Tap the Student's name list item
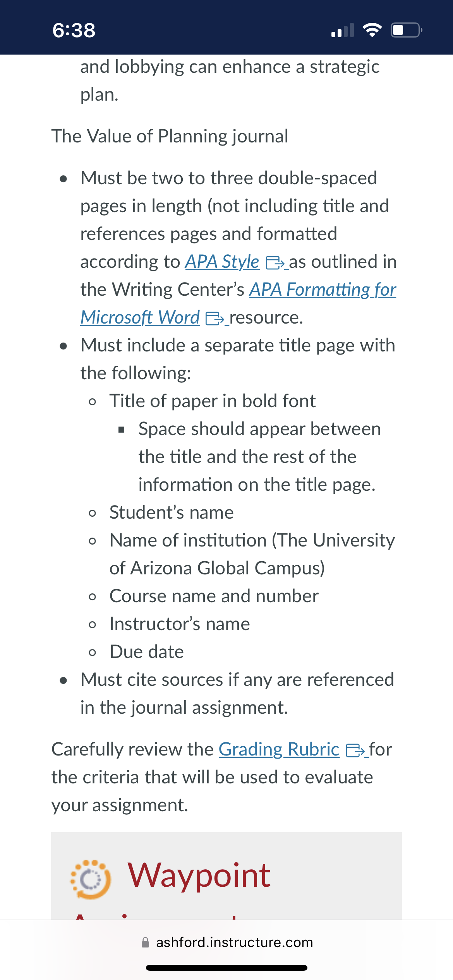Screen dimensions: 453x980 172,512
